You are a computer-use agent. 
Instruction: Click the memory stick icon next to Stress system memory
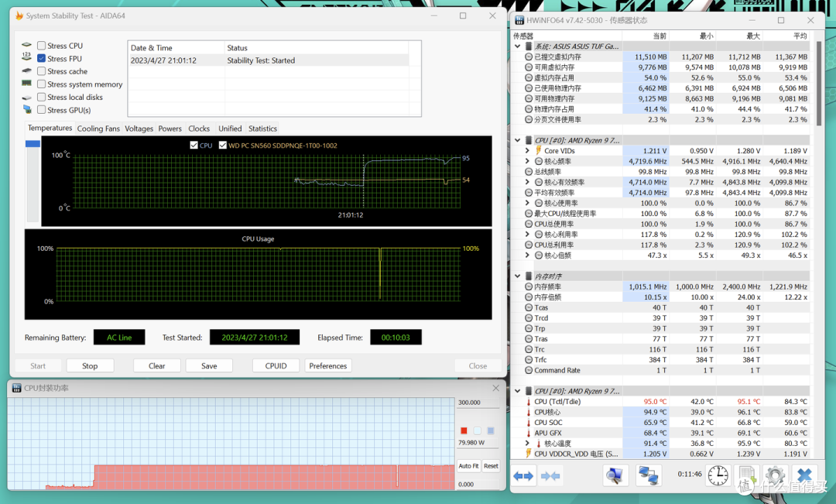click(26, 83)
